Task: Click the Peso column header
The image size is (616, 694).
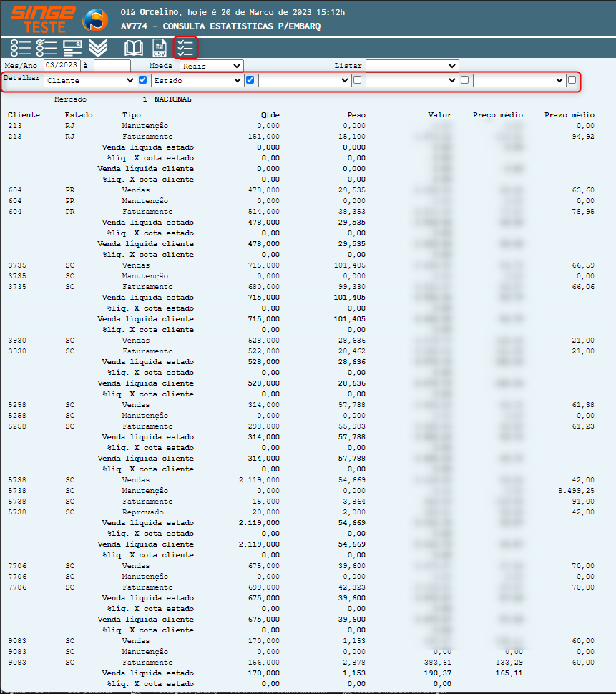Action: pos(356,115)
